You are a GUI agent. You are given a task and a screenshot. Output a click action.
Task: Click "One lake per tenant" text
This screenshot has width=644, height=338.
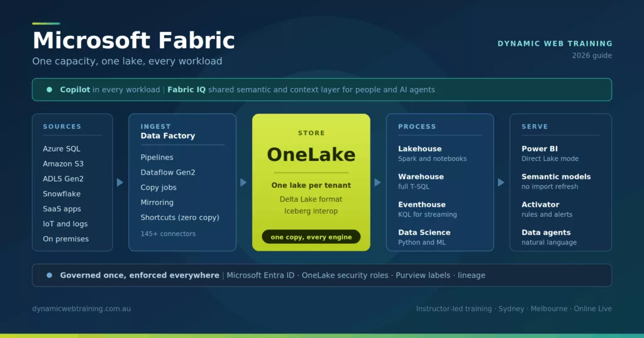click(311, 185)
